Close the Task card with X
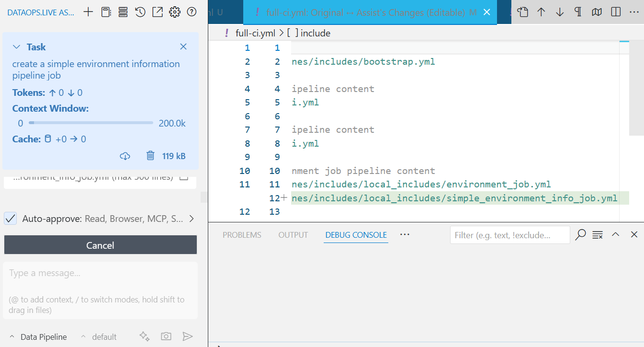 (183, 46)
